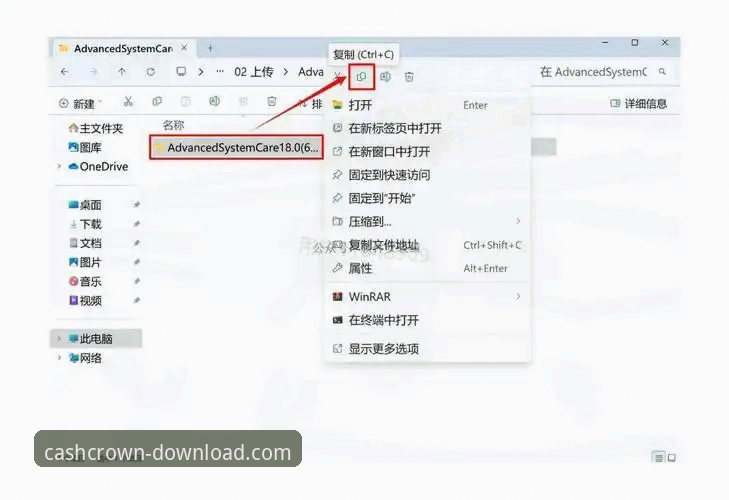729x500 pixels.
Task: Click the chevron after 02 上传
Action: tap(285, 72)
